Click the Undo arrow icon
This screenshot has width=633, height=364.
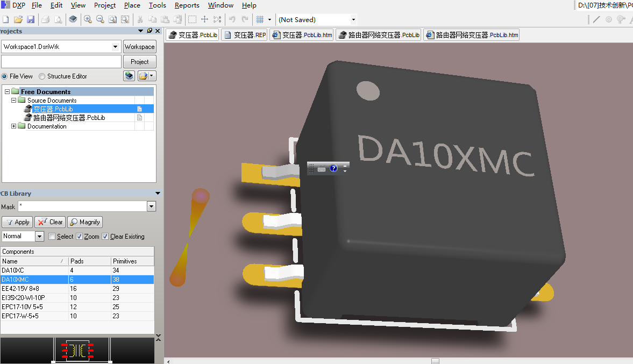coord(232,19)
